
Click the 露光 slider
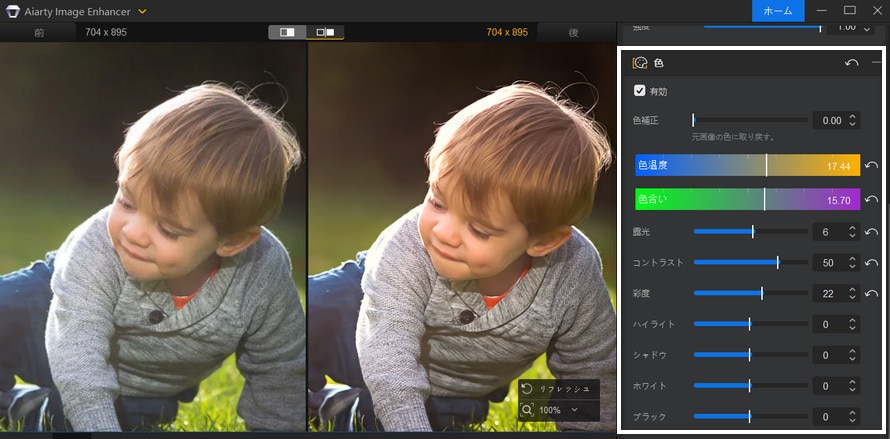(750, 231)
